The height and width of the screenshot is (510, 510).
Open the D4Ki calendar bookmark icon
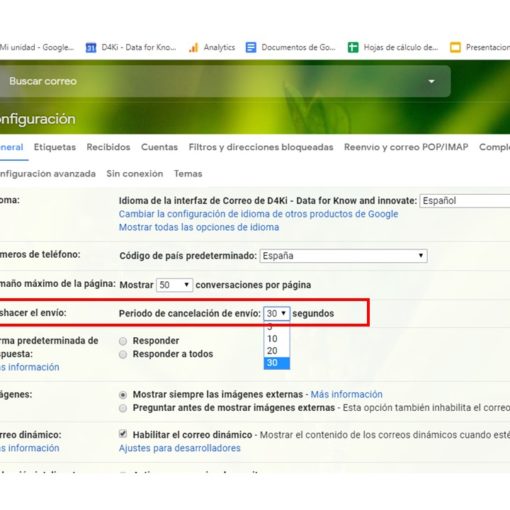[91, 48]
